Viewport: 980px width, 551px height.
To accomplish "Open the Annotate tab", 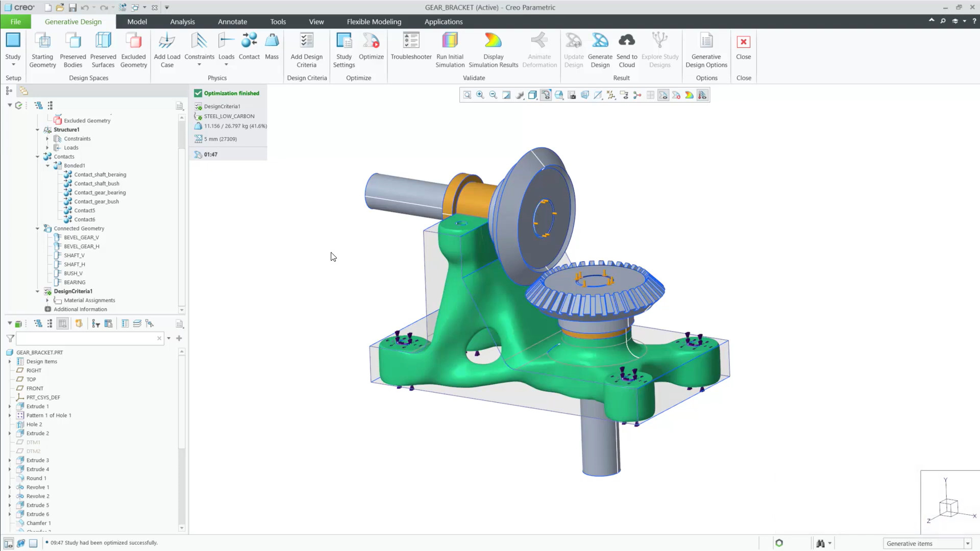I will (232, 21).
